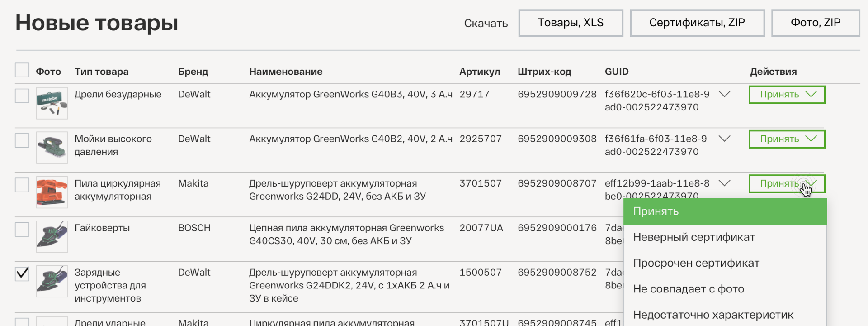
Task: Uncheck the Зарядные устройства row checkbox
Action: pyautogui.click(x=22, y=273)
